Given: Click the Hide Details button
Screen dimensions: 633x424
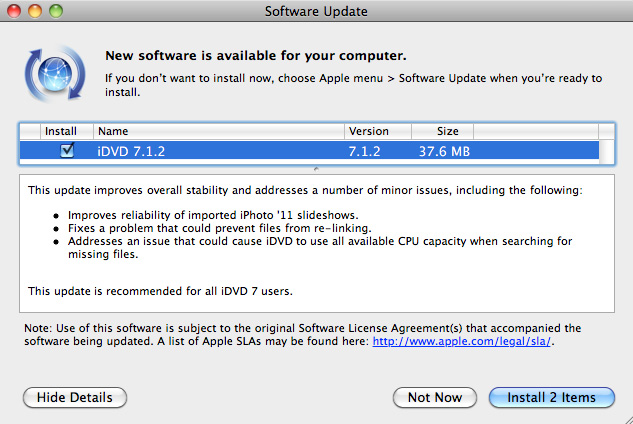Looking at the screenshot, I should (x=75, y=397).
